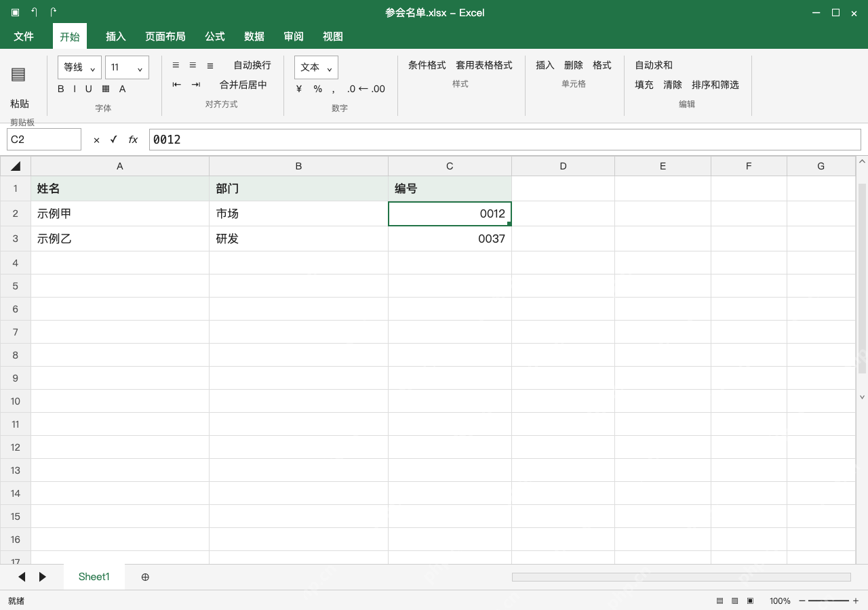Add a new sheet with plus icon

coord(145,577)
